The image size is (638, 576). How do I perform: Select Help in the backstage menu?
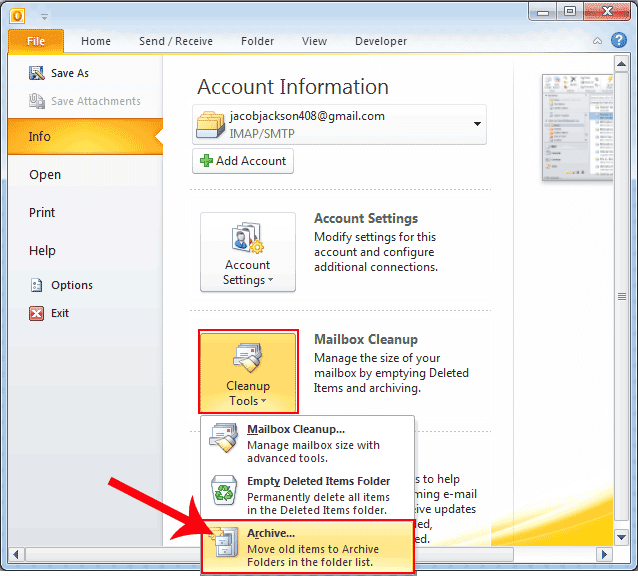pyautogui.click(x=42, y=250)
